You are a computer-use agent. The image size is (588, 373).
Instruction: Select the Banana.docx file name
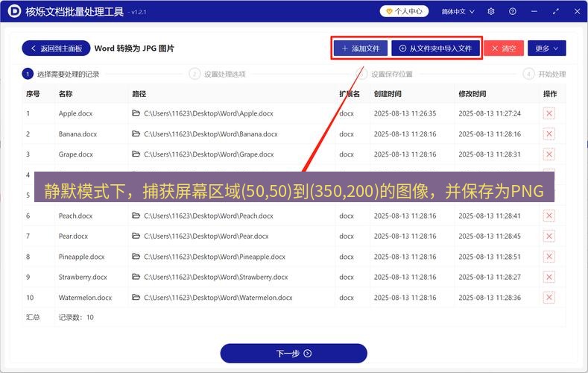78,134
